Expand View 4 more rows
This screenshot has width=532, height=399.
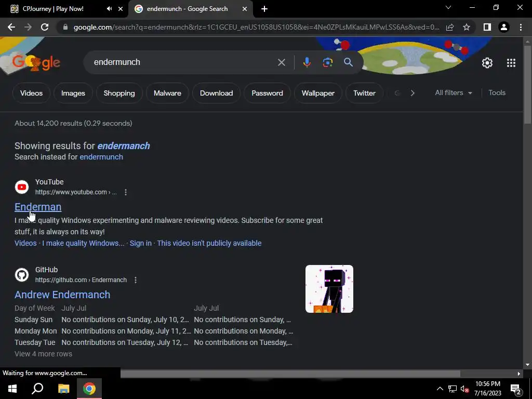coord(44,353)
